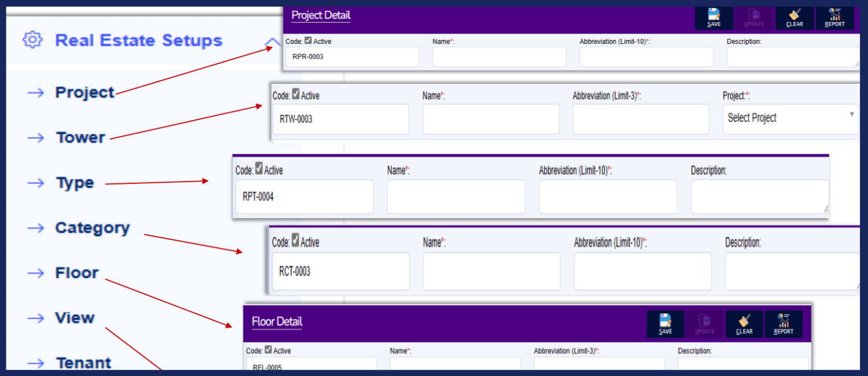Open the Select Project dropdown
868x376 pixels.
click(x=790, y=118)
